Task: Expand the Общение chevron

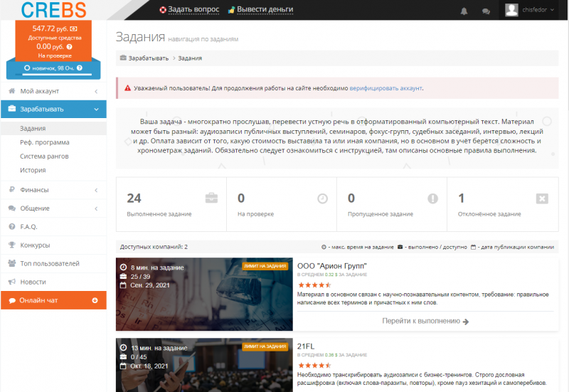Action: tap(96, 208)
